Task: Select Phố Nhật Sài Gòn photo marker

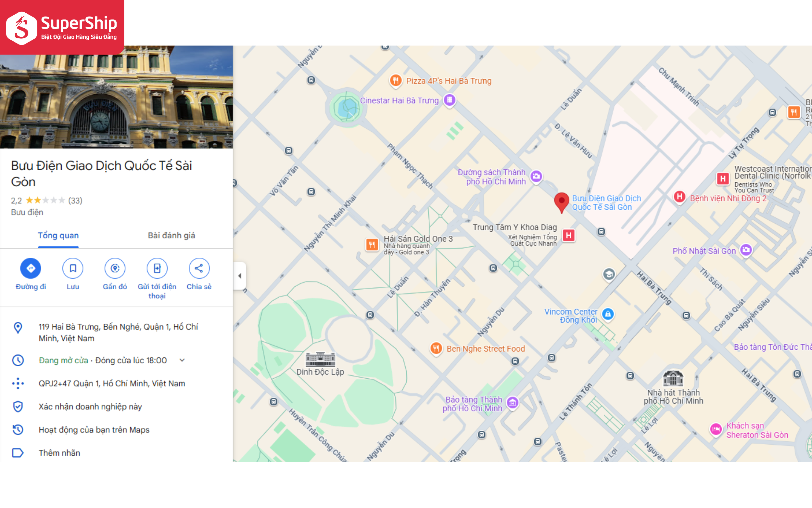Action: point(746,250)
